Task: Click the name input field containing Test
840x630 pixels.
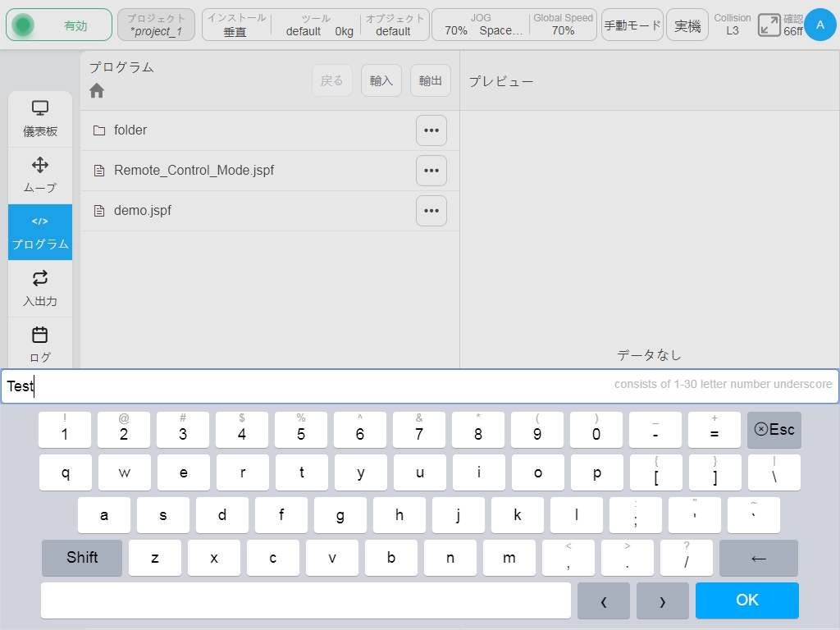Action: click(419, 386)
